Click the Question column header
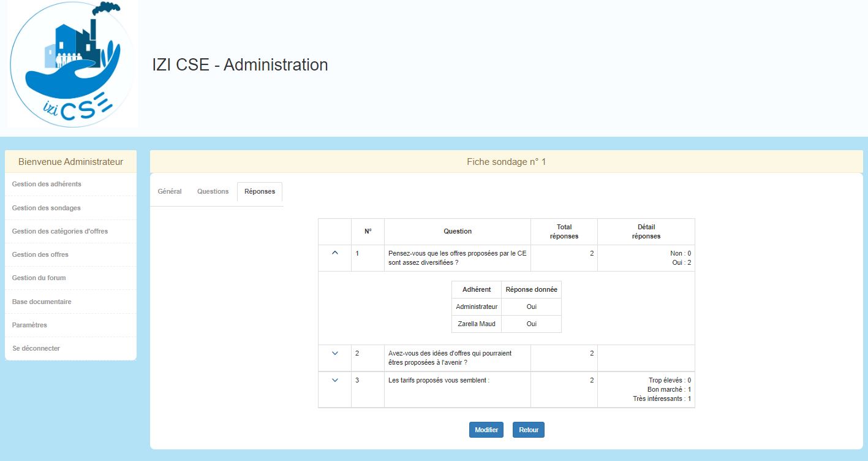Screen dimensions: 868x461 (457, 232)
